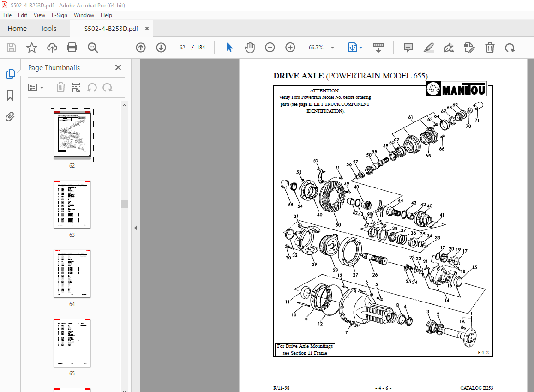Open the Bookmarks panel icon
The image size is (534, 392).
pyautogui.click(x=10, y=96)
